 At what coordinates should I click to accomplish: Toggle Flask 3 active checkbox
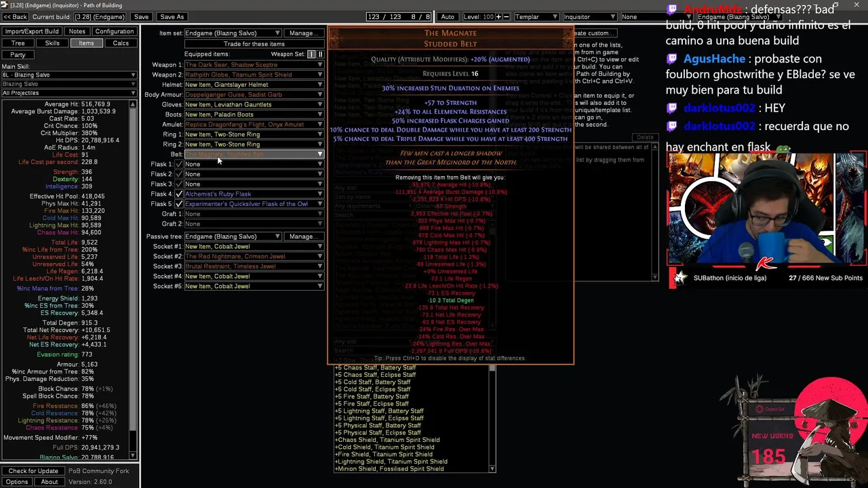tap(179, 184)
